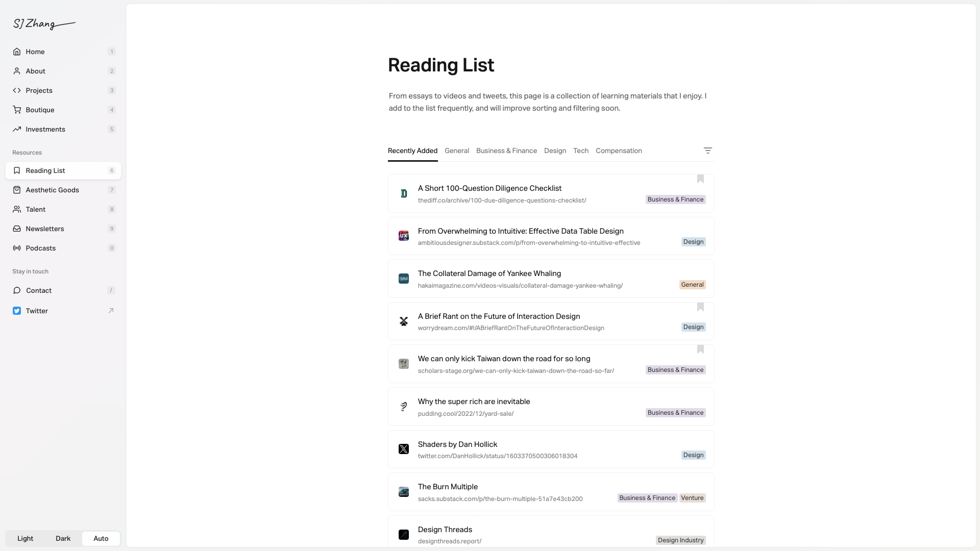980x551 pixels.
Task: Click the Talent people icon
Action: (17, 209)
